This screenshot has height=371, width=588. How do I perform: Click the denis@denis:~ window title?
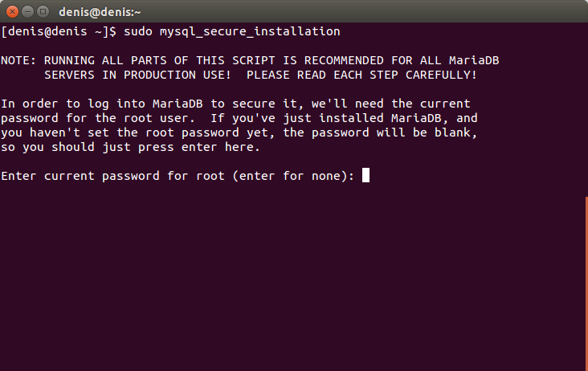point(100,12)
